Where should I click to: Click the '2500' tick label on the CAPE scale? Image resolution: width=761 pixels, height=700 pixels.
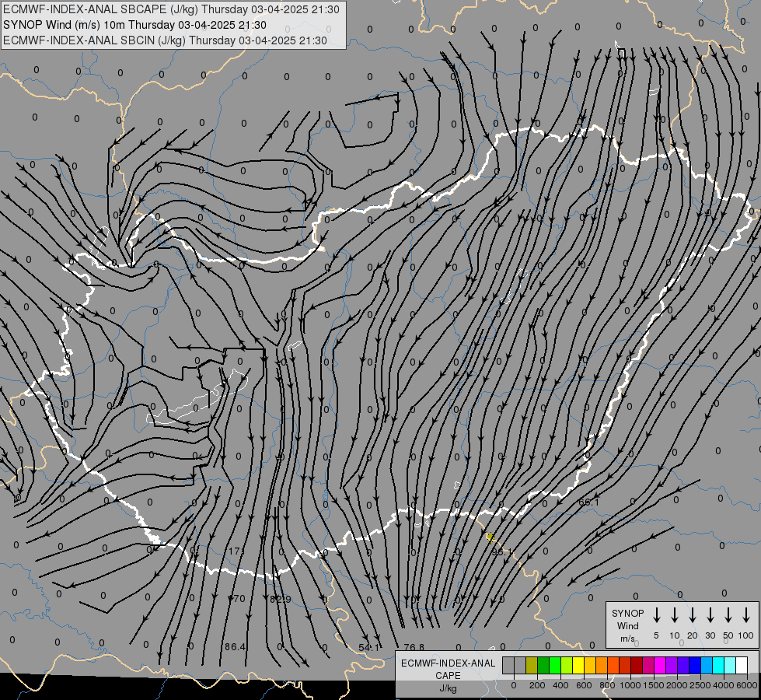point(700,685)
